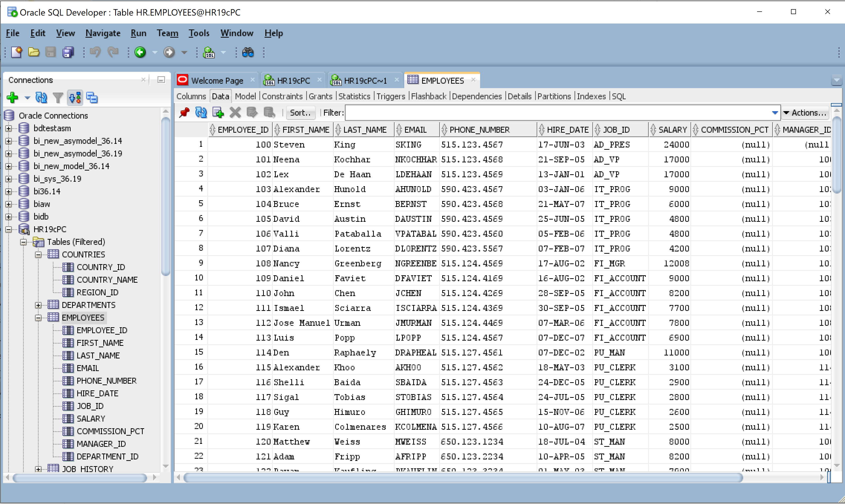The image size is (845, 504).
Task: Switch to the Constraints tab
Action: [282, 97]
